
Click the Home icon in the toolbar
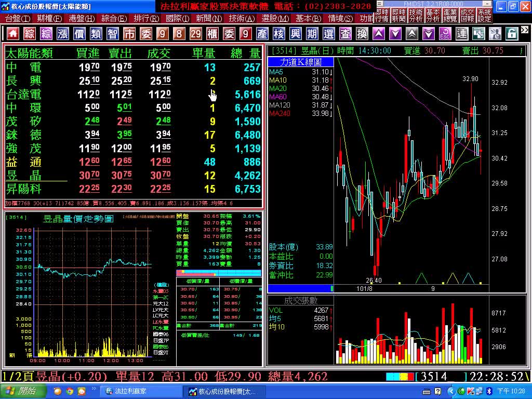click(13, 34)
